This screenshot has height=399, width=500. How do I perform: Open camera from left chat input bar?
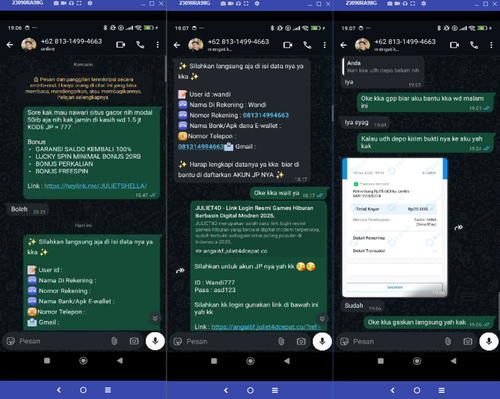(134, 341)
